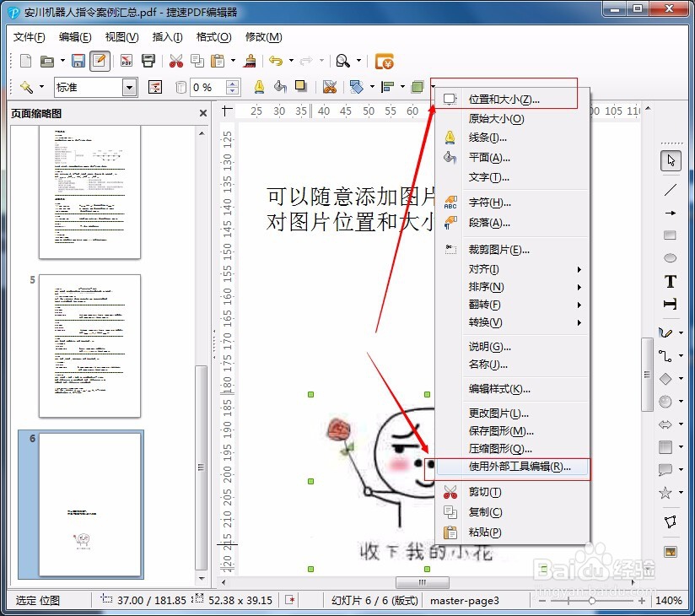Click the New document icon
Image resolution: width=695 pixels, height=616 pixels.
(x=25, y=61)
